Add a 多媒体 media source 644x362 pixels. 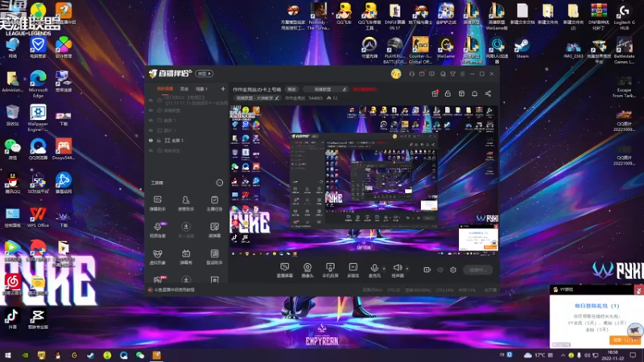(353, 270)
